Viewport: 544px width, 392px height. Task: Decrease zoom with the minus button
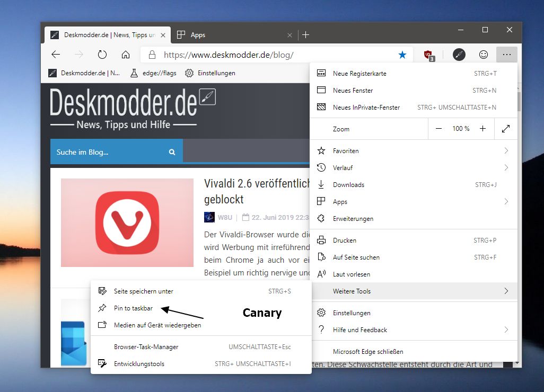[x=438, y=129]
